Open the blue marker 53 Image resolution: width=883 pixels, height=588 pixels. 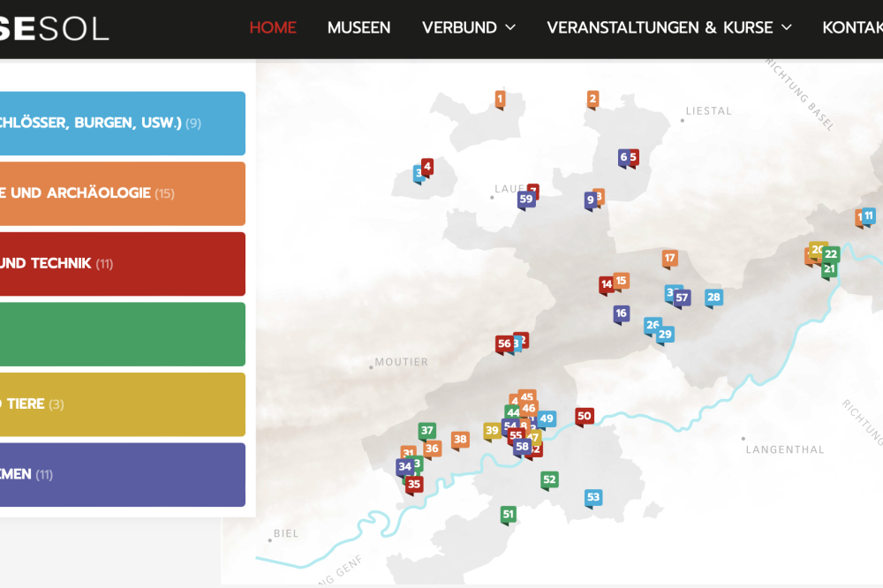point(593,498)
